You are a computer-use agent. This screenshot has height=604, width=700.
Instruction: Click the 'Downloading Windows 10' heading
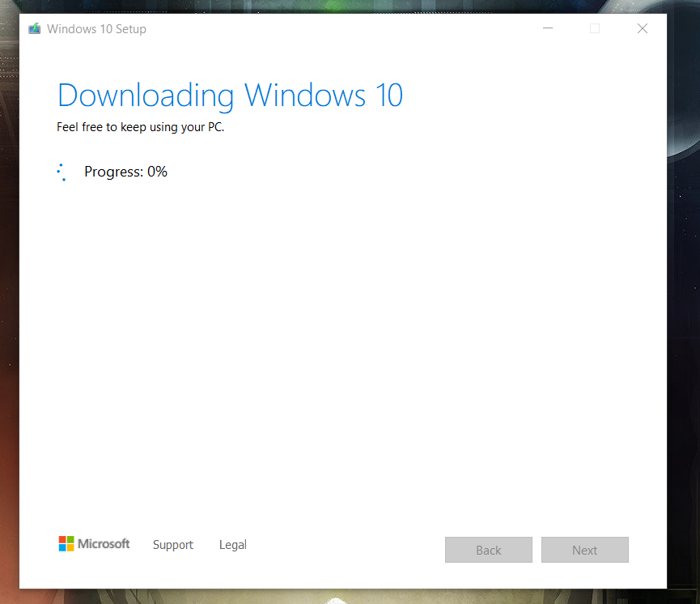pyautogui.click(x=230, y=96)
